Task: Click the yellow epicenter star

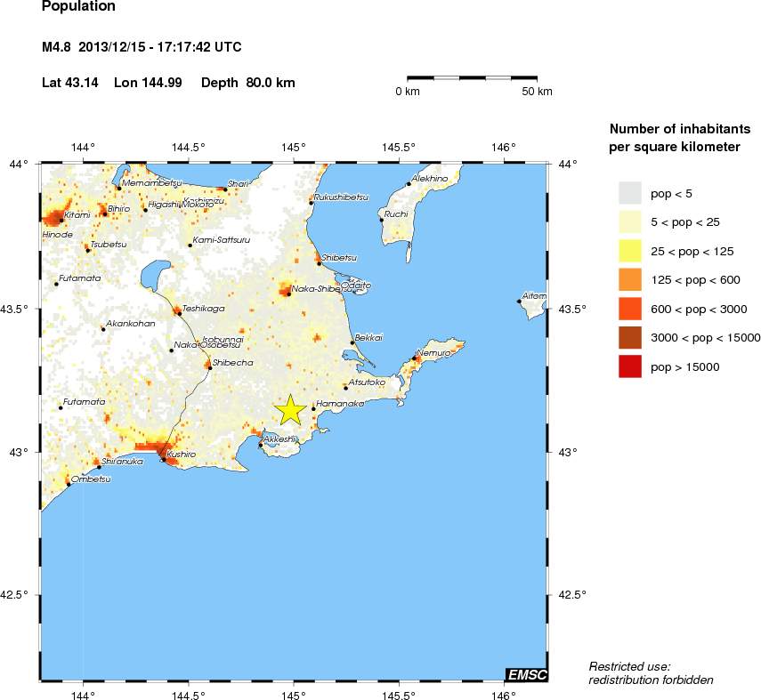Action: 290,410
